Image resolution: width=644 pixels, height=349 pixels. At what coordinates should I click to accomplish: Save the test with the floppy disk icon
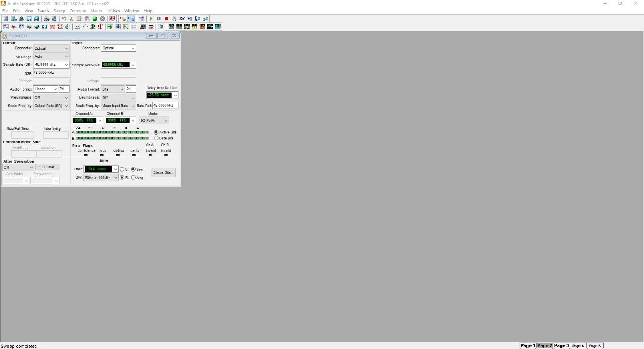[29, 19]
